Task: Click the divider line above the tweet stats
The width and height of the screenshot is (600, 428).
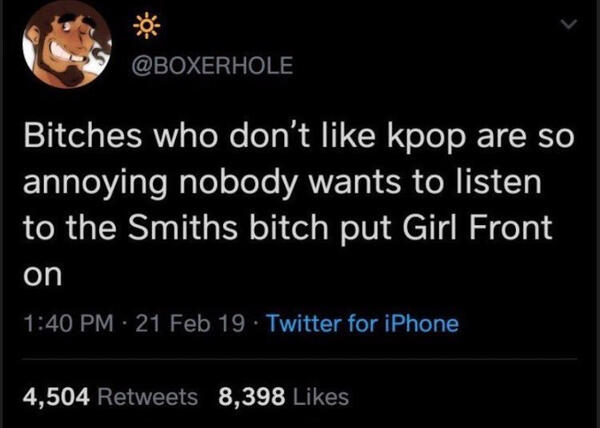Action: (x=300, y=359)
